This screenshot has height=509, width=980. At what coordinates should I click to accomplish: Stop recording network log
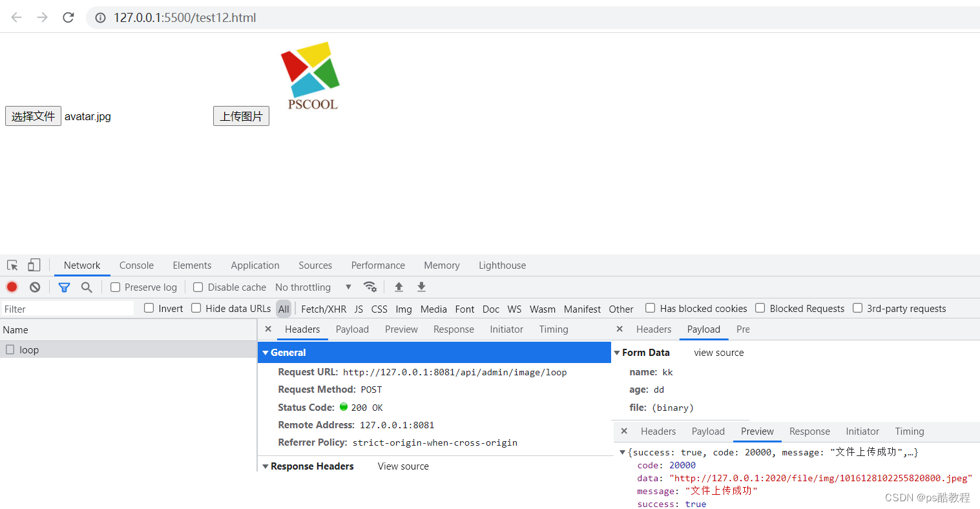point(12,287)
